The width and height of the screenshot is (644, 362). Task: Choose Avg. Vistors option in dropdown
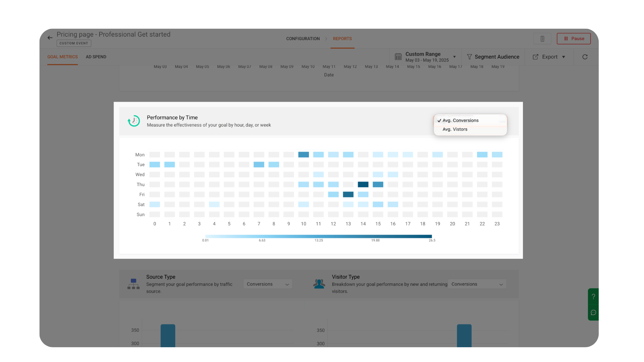coord(455,129)
